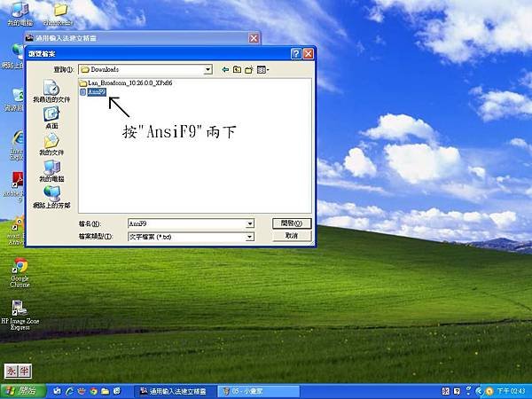Expand the file type (*.txt) dropdown
532x399 pixels.
[x=250, y=237]
